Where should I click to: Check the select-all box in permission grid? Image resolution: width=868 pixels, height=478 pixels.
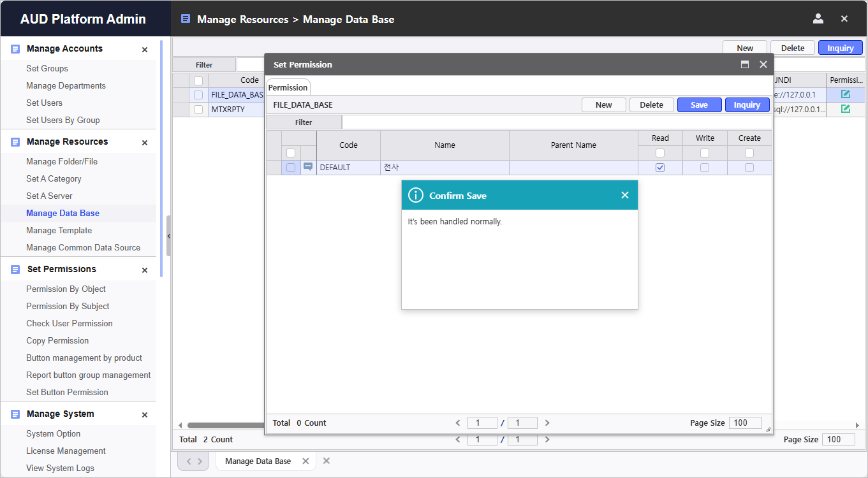pos(291,153)
